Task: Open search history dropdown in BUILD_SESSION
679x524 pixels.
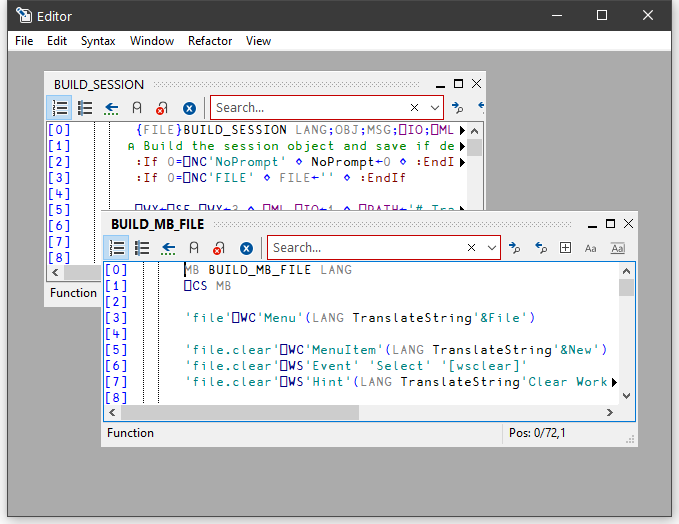Action: [434, 108]
